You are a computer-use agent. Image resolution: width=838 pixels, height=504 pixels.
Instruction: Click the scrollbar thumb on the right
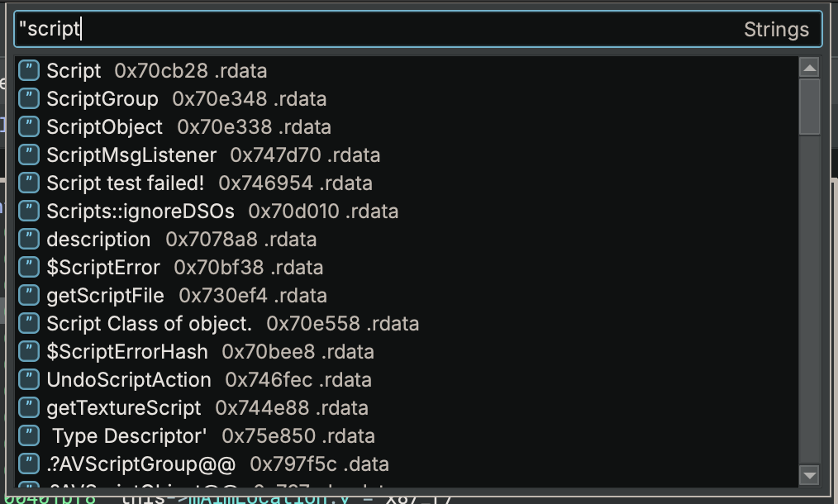pyautogui.click(x=810, y=107)
